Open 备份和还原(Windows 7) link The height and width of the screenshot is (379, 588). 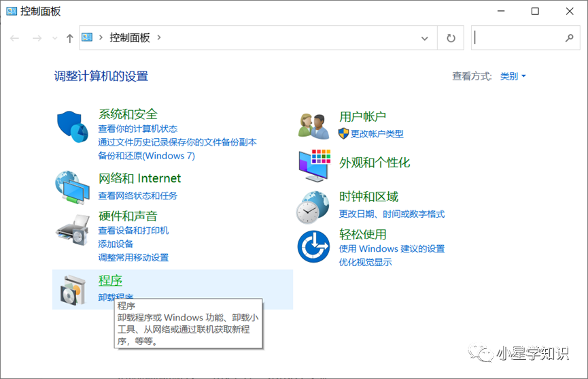[x=146, y=156]
